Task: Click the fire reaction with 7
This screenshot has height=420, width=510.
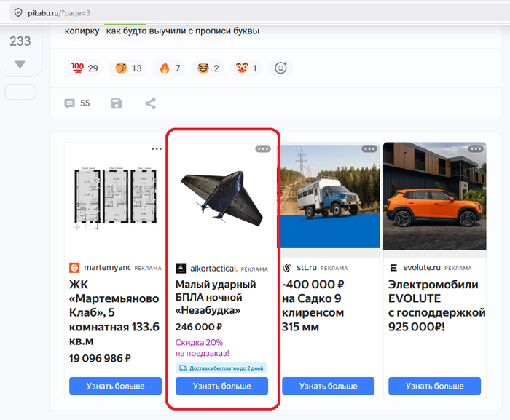Action: tap(170, 68)
